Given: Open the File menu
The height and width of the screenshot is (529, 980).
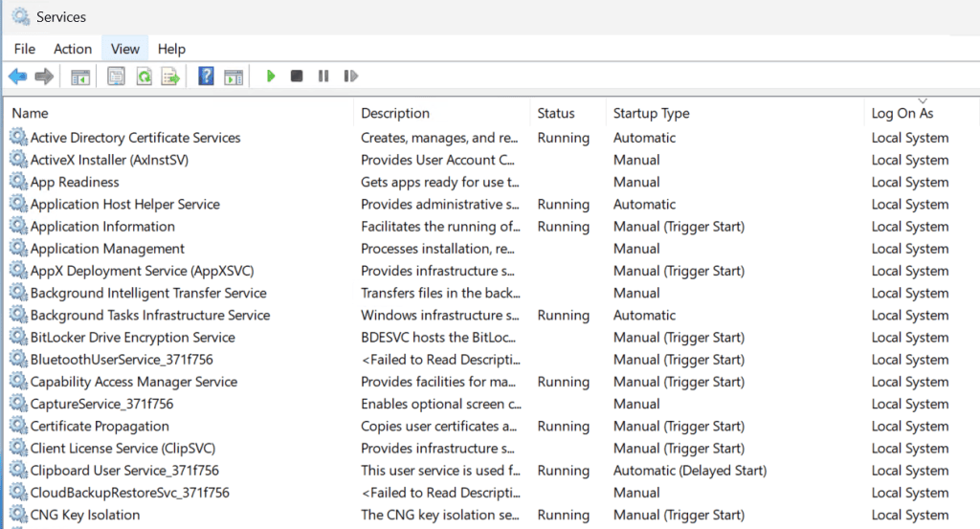Looking at the screenshot, I should coord(25,49).
